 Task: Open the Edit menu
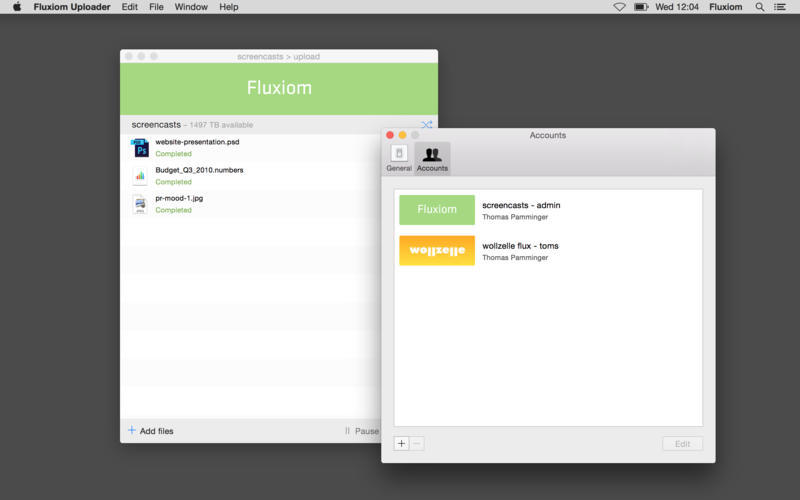130,7
